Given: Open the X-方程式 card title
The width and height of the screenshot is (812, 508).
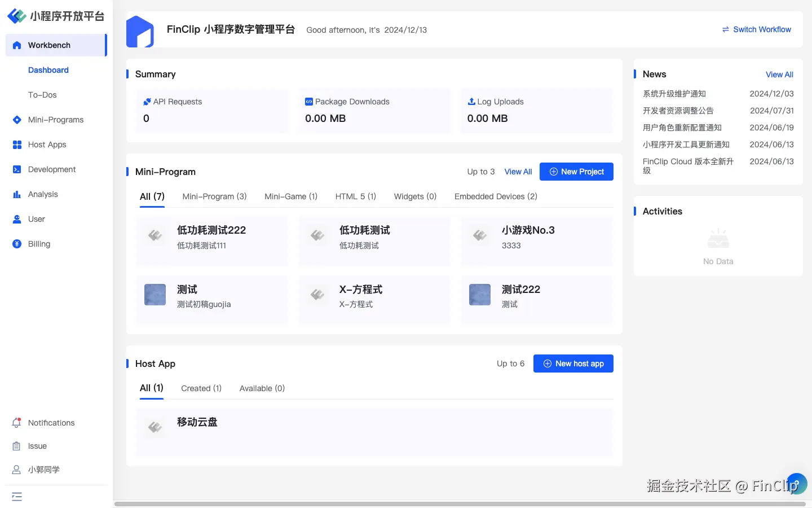Looking at the screenshot, I should click(x=361, y=290).
